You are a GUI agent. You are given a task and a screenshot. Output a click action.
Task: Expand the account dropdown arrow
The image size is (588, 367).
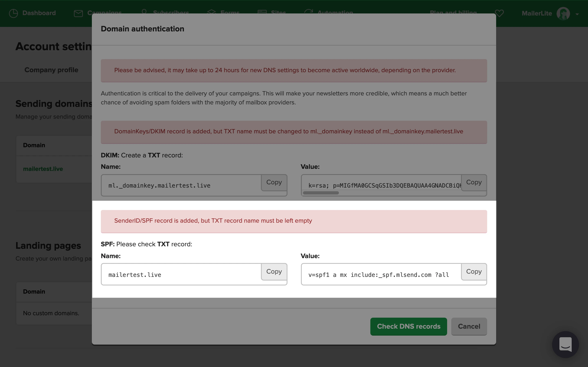coord(577,14)
